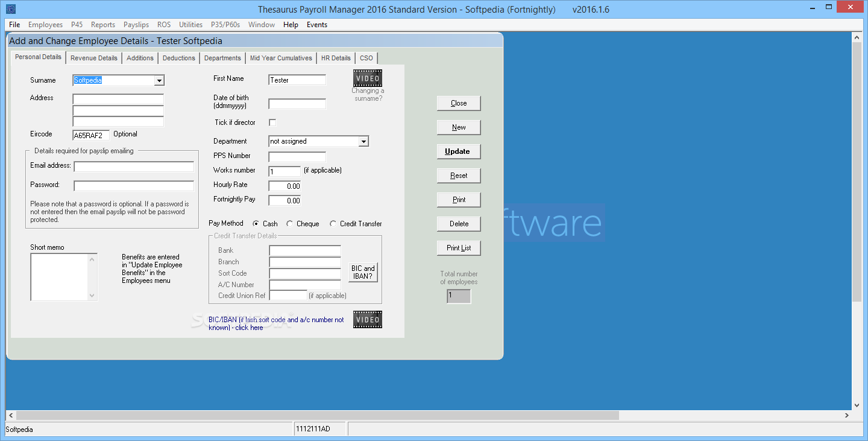Click the A/C Number field

coord(305,285)
